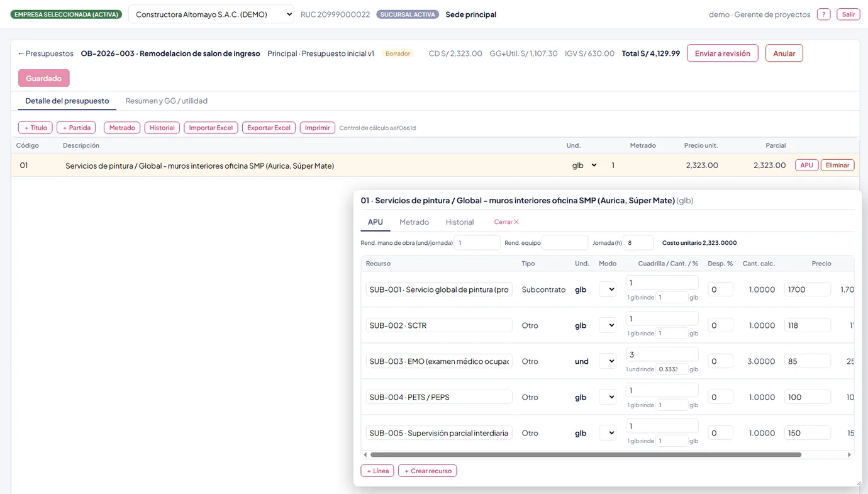The image size is (868, 494).
Task: Open the Historial toolbar button
Action: [x=162, y=128]
